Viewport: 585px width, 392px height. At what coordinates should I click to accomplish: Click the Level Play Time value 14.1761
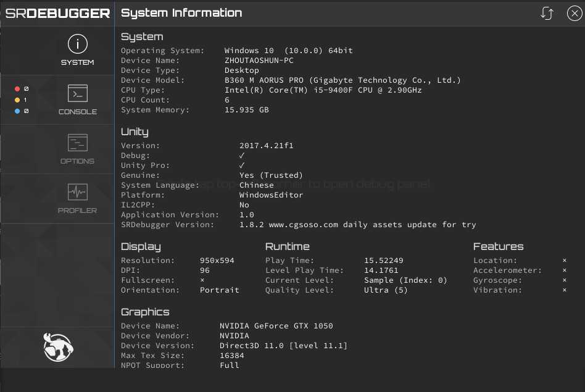(381, 270)
